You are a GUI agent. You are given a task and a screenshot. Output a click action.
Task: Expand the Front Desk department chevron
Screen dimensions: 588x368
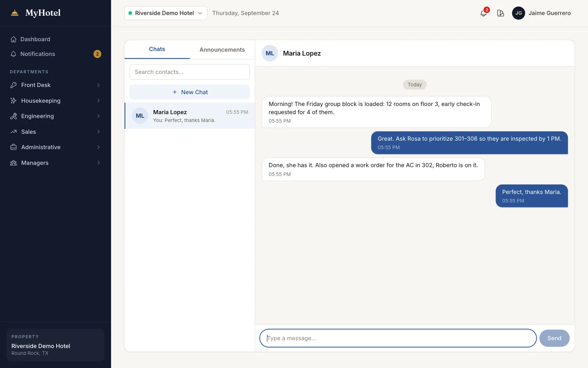[98, 85]
